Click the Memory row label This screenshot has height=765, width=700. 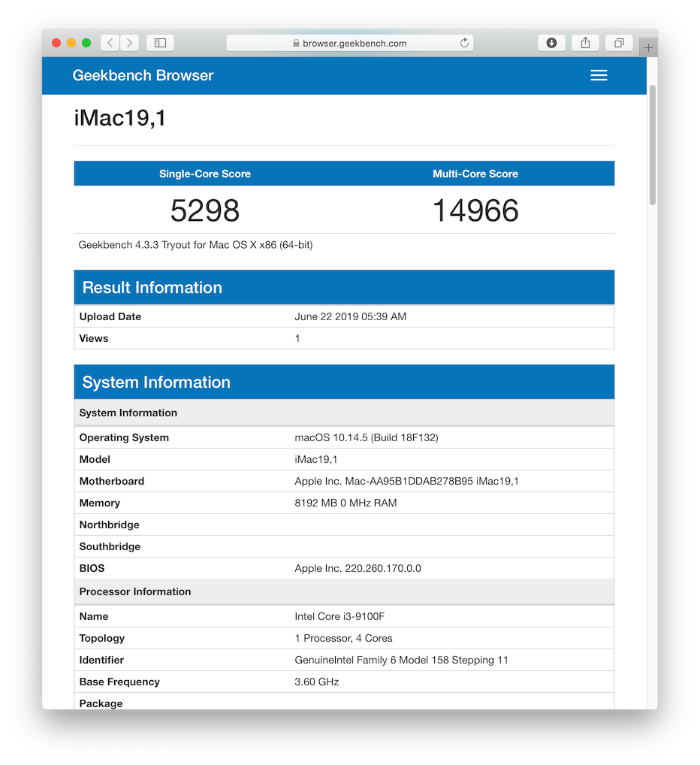(99, 503)
